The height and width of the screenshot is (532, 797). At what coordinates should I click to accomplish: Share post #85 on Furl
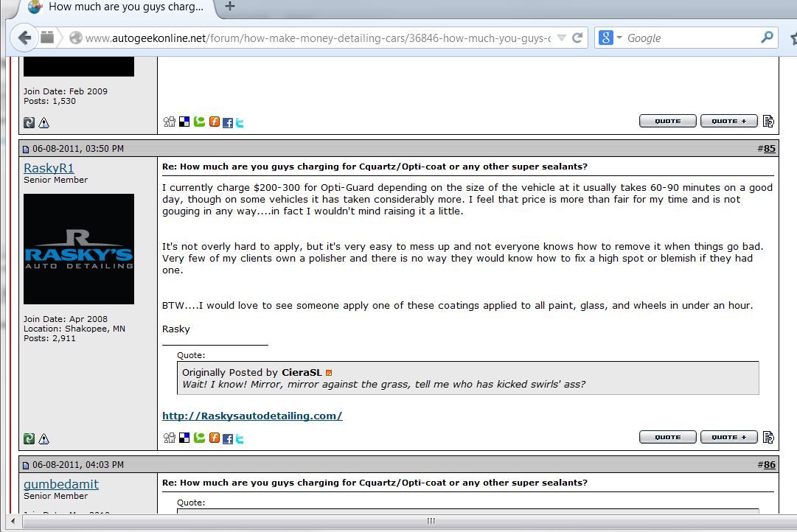point(215,438)
